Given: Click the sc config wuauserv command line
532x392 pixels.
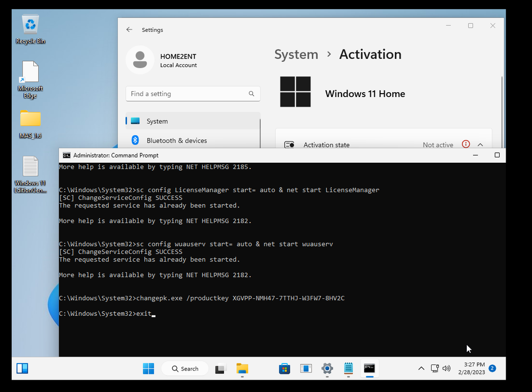Looking at the screenshot, I should pyautogui.click(x=196, y=244).
